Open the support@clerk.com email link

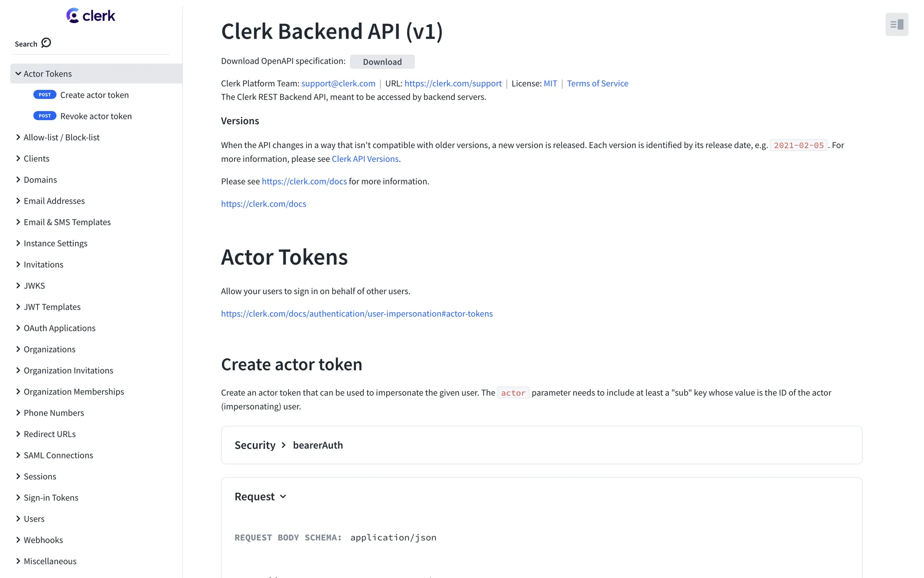[338, 83]
